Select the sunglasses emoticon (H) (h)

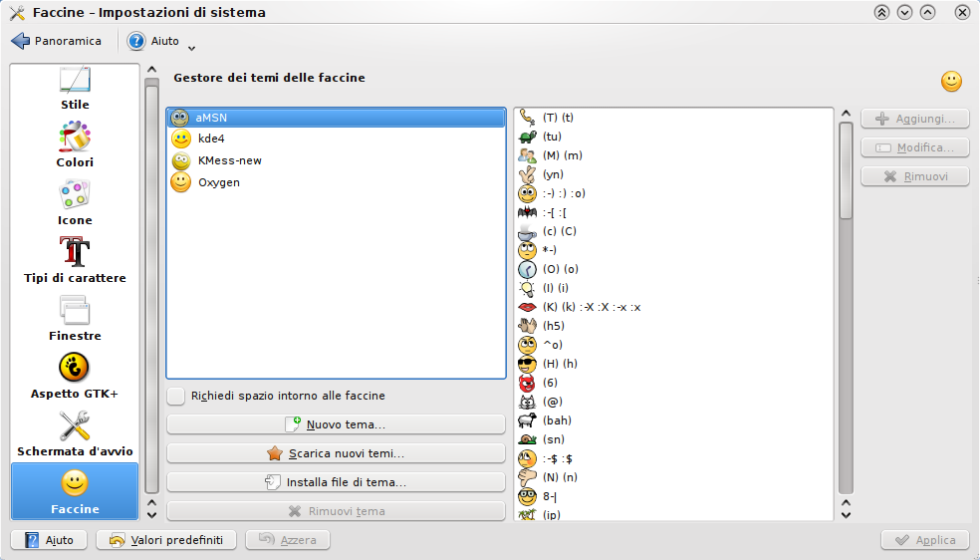673,364
